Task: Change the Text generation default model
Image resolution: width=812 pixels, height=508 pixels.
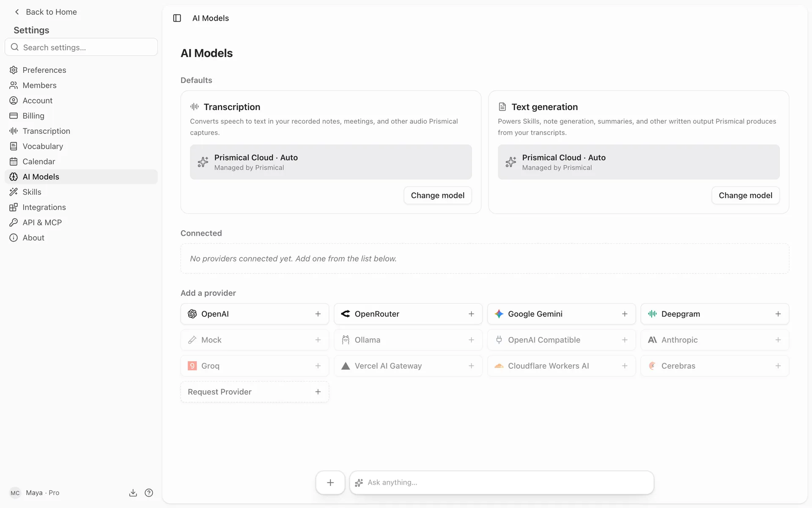Action: point(745,195)
